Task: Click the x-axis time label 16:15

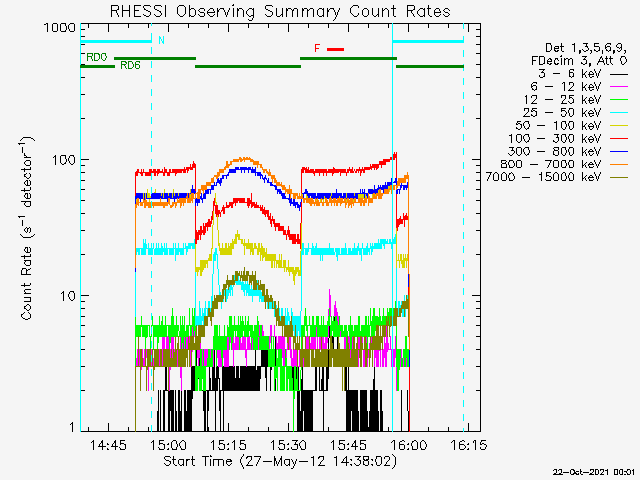Action: click(x=469, y=444)
